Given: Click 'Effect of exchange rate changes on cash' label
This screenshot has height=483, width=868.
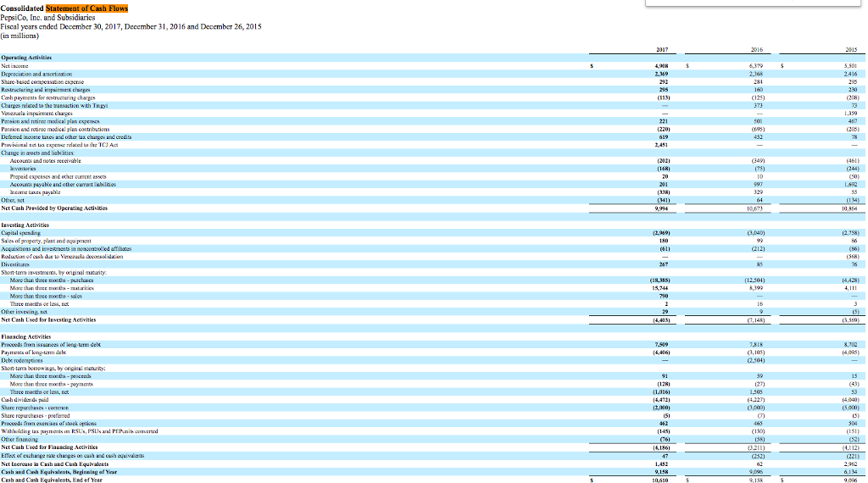Looking at the screenshot, I should (73, 455).
